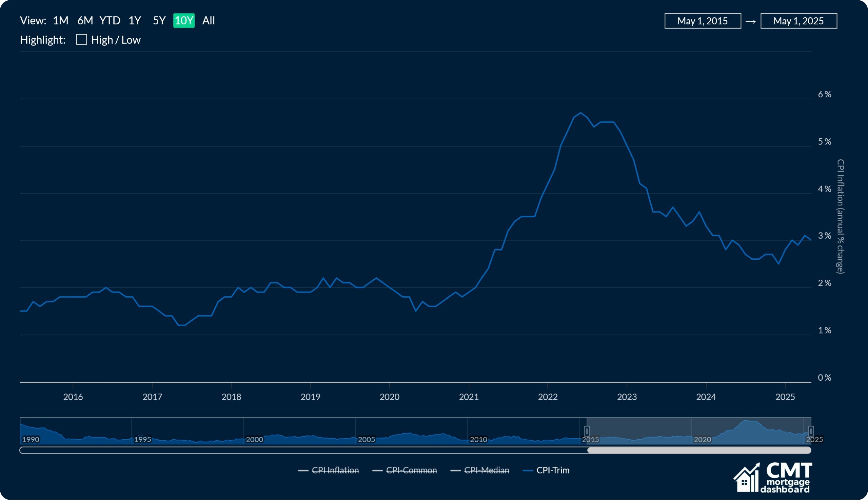Toggle the CPI Inflation series visibility
The width and height of the screenshot is (868, 500).
click(x=335, y=471)
